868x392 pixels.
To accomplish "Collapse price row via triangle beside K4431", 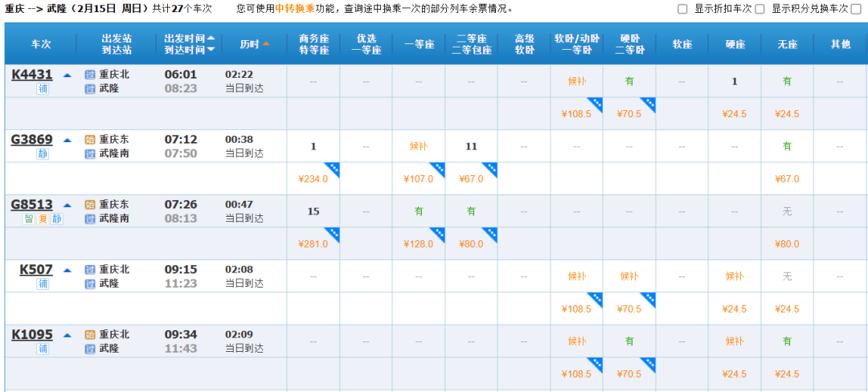I will 68,75.
